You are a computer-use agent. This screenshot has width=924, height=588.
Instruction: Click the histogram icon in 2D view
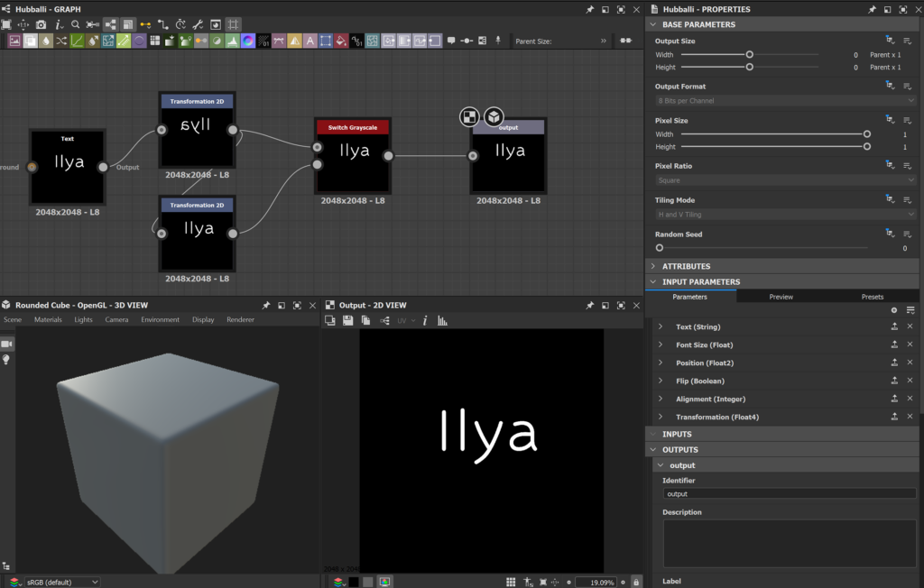[x=442, y=320]
